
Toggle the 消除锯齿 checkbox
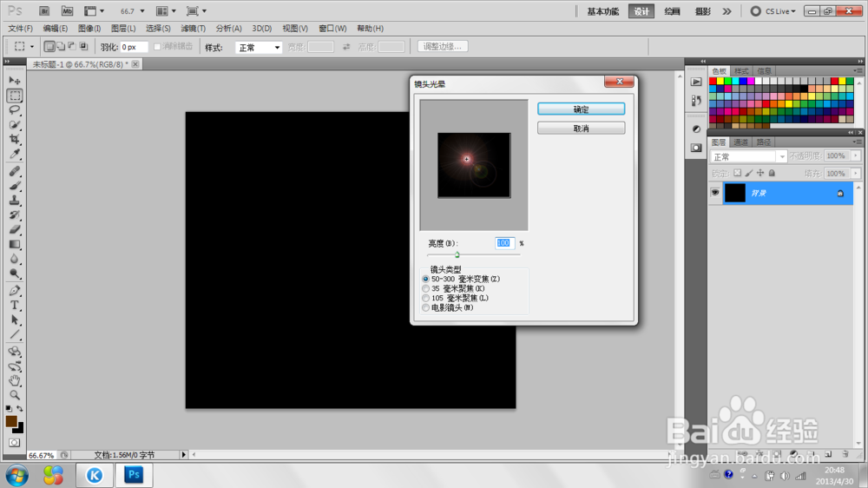point(157,47)
